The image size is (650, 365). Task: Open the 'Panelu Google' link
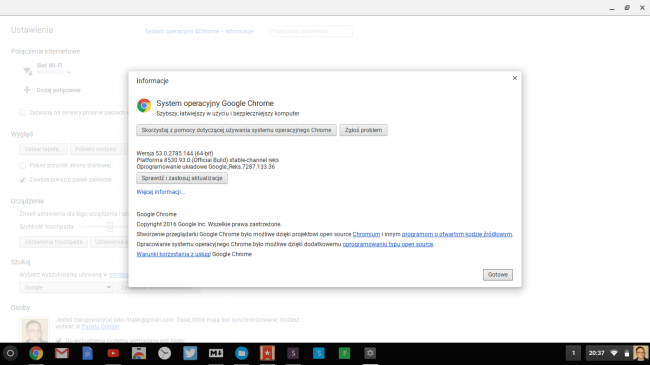100,326
